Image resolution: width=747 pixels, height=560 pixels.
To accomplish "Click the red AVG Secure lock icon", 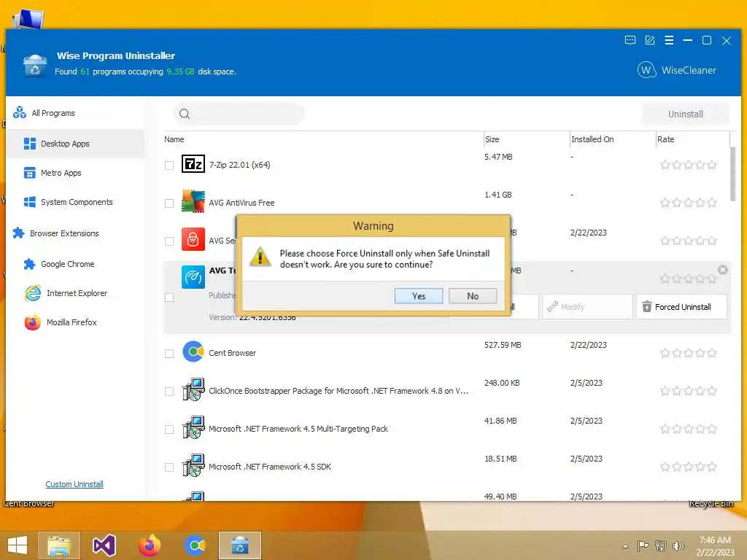I will coord(193,239).
